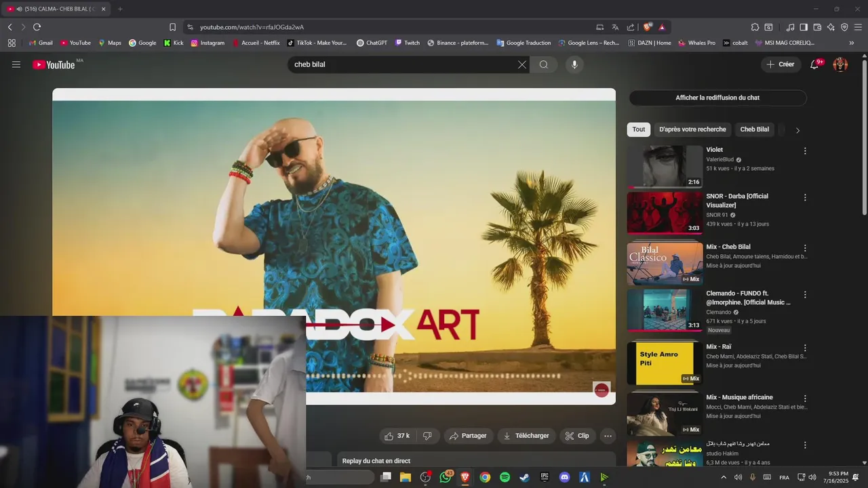Open more actions three-dot menu under video
The image size is (868, 488).
(608, 436)
